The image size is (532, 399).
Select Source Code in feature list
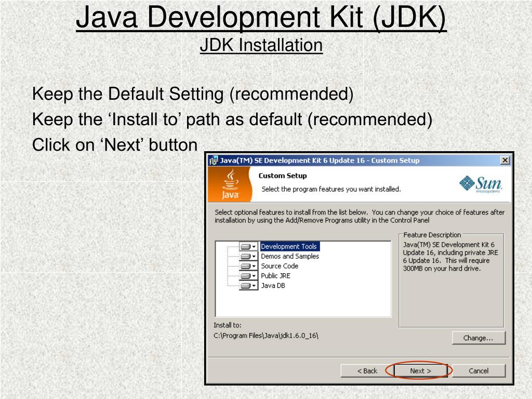pos(280,266)
